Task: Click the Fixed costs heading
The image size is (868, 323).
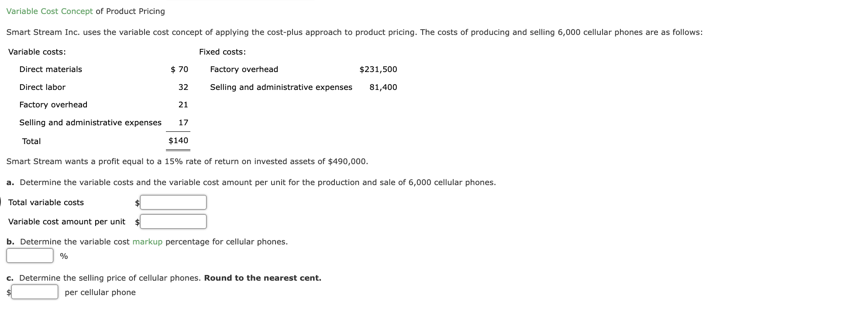Action: 222,52
